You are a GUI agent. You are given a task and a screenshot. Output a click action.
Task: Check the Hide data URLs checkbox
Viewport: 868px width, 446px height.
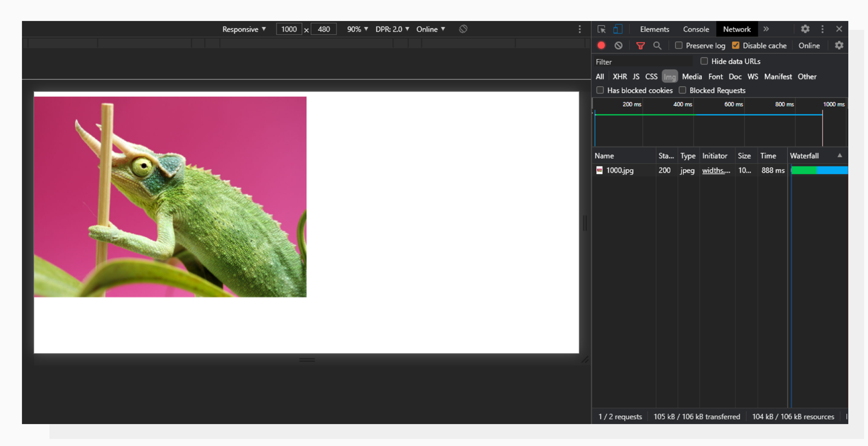point(704,61)
